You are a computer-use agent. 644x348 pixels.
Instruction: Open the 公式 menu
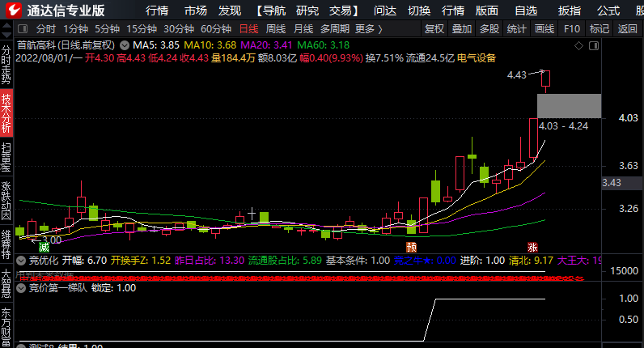click(608, 11)
